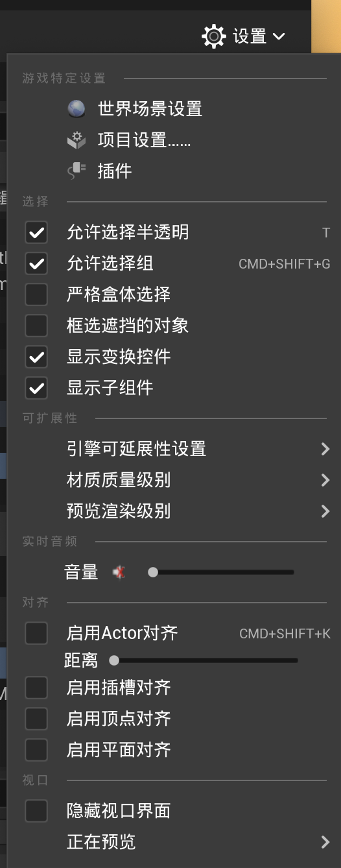This screenshot has height=868, width=341.
Task: Click the globe icon for 世界场景设置
Action: pos(76,109)
